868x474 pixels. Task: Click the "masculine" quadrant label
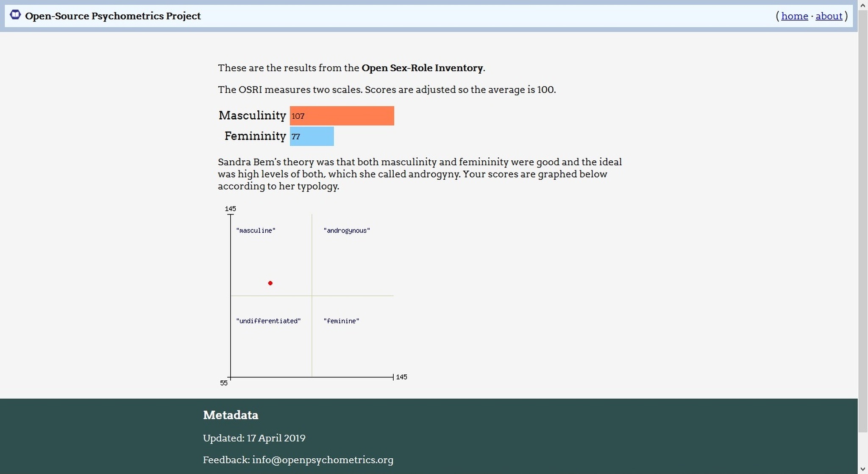point(256,231)
